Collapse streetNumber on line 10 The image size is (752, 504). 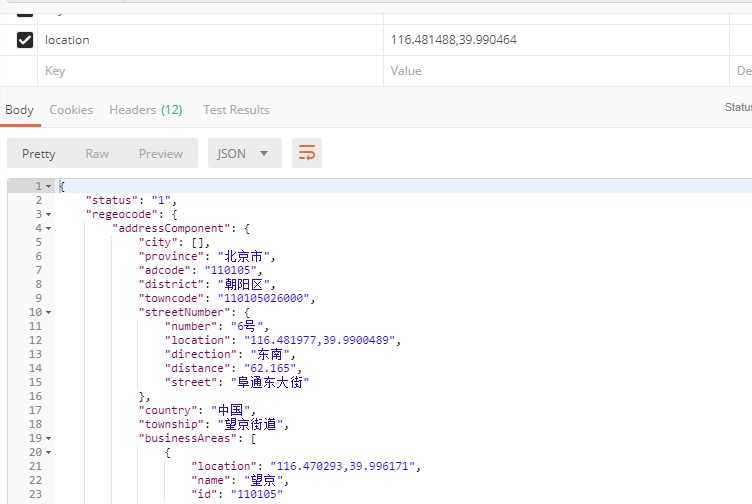(x=48, y=313)
